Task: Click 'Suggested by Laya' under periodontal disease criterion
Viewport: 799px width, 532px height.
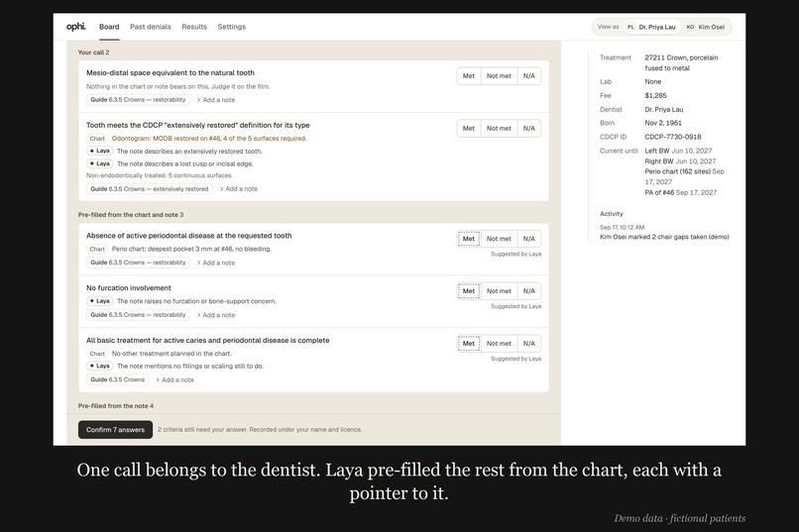Action: point(515,254)
